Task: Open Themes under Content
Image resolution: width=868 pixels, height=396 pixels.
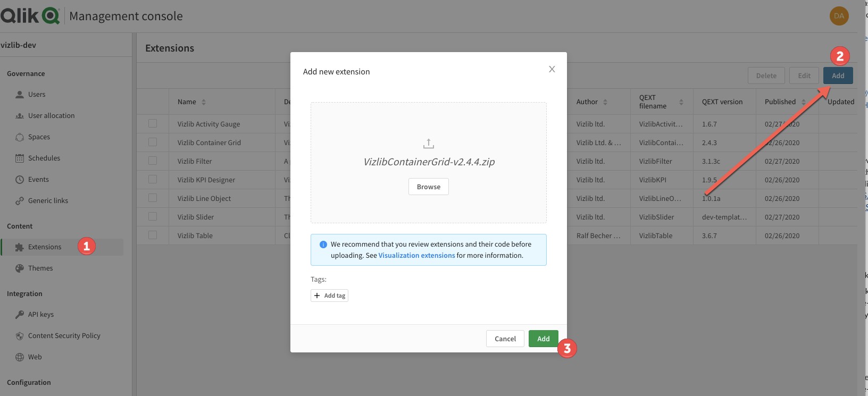Action: click(x=40, y=268)
